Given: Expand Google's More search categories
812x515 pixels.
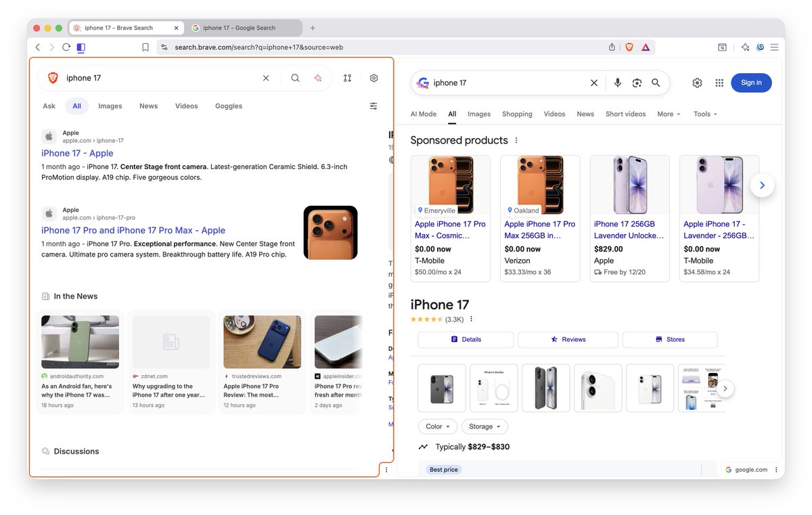Looking at the screenshot, I should pos(669,114).
